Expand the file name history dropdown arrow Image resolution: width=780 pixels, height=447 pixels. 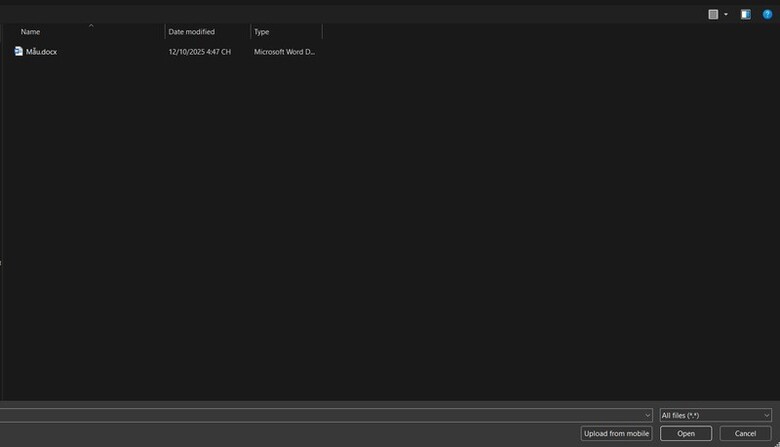tap(648, 415)
